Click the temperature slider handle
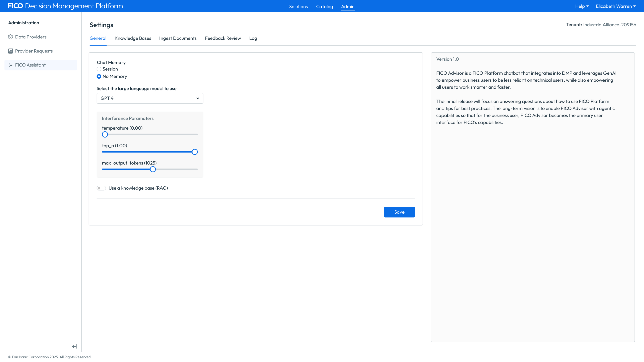Screen dimensions: 644x362 105,134
